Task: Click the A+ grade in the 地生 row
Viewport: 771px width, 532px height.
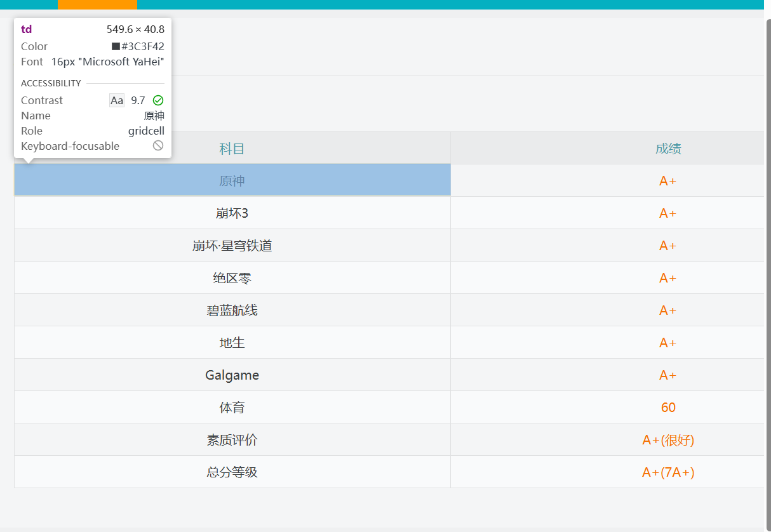Action: (668, 342)
